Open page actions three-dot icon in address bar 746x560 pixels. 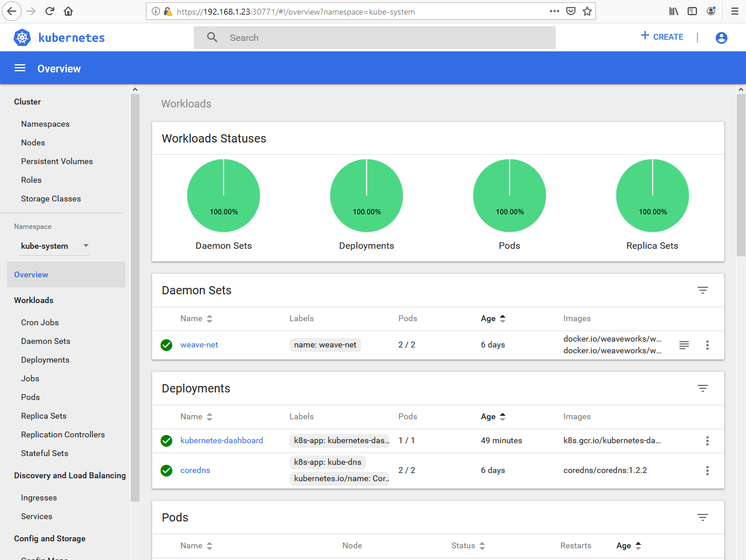click(555, 11)
